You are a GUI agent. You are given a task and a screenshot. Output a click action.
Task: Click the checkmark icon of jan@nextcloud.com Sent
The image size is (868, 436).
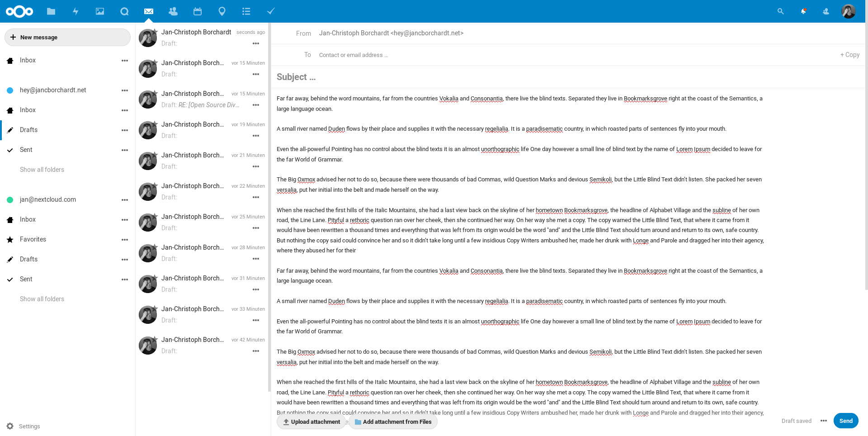tap(10, 280)
